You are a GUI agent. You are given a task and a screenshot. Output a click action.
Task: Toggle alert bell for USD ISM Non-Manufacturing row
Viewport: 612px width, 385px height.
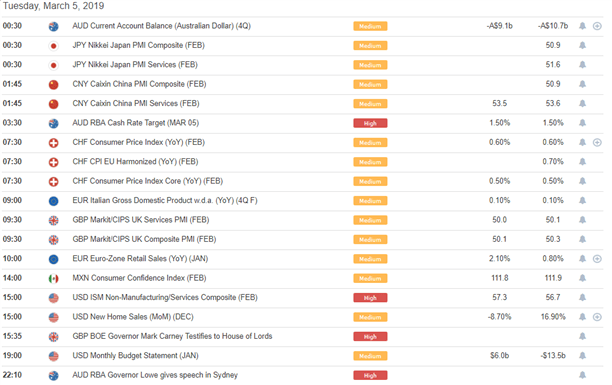pyautogui.click(x=582, y=298)
